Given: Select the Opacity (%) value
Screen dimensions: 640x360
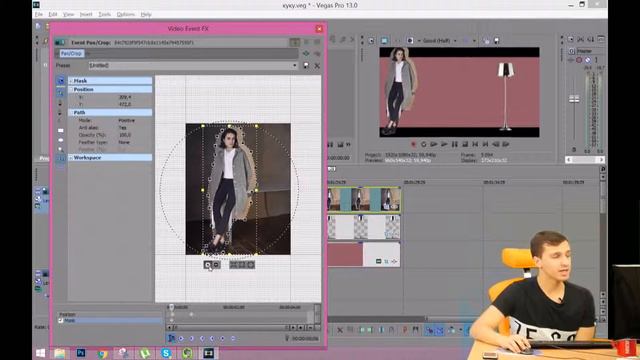Looking at the screenshot, I should tap(125, 135).
